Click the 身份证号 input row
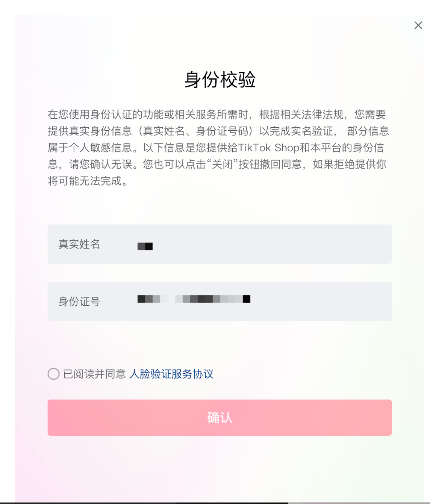The width and height of the screenshot is (430, 504). click(x=220, y=302)
